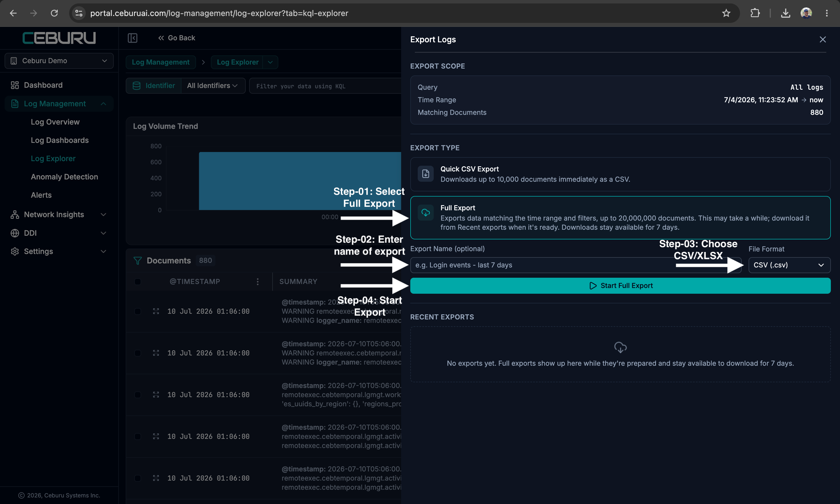The width and height of the screenshot is (840, 504).
Task: Go back using the browser back arrow
Action: [x=13, y=13]
